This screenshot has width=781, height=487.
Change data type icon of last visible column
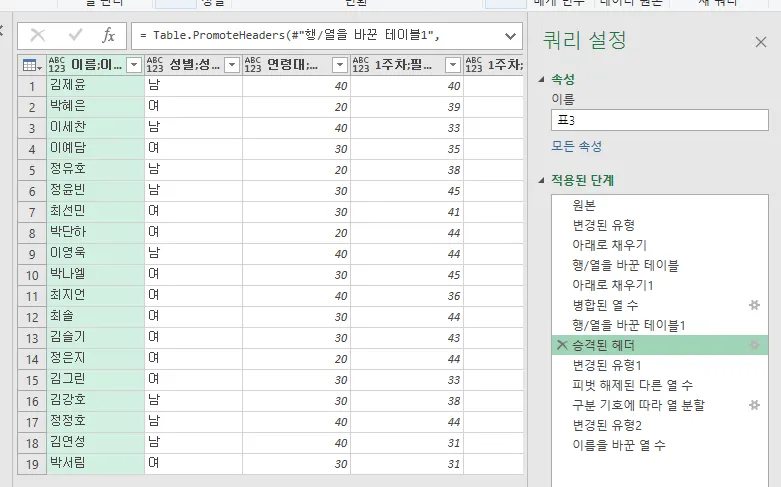tap(474, 65)
